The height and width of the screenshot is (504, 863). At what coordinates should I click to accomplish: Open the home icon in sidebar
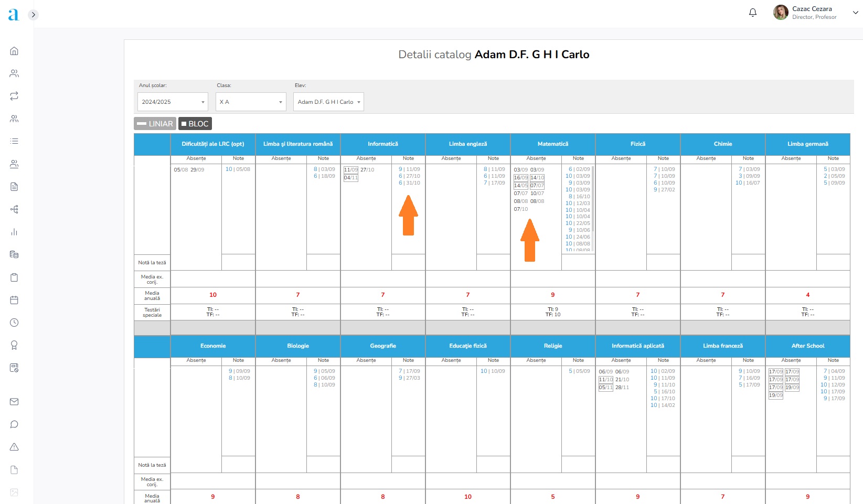coord(14,51)
